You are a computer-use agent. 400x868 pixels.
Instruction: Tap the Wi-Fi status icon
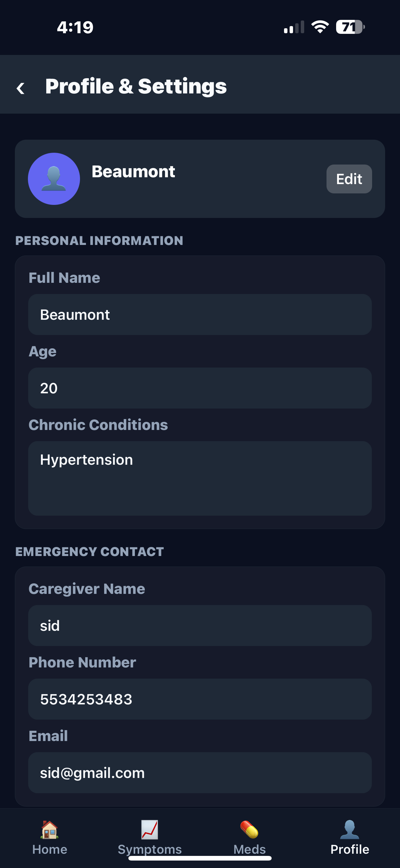[x=320, y=27]
